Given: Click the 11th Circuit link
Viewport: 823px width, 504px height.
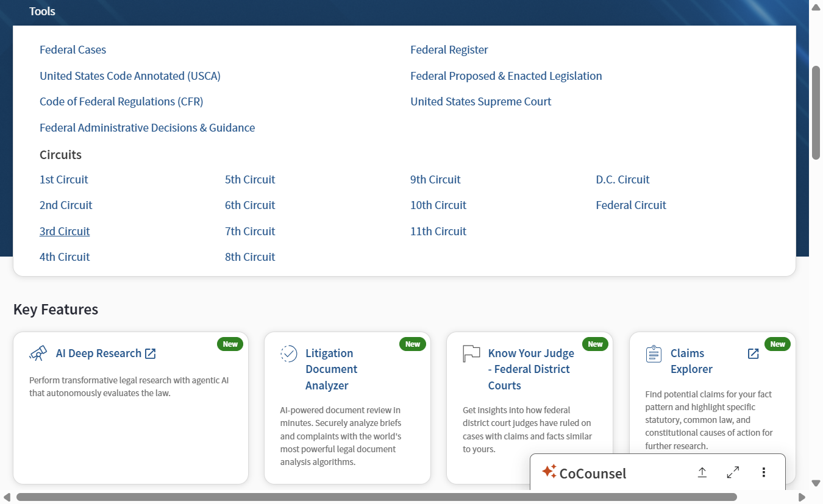Looking at the screenshot, I should [438, 232].
